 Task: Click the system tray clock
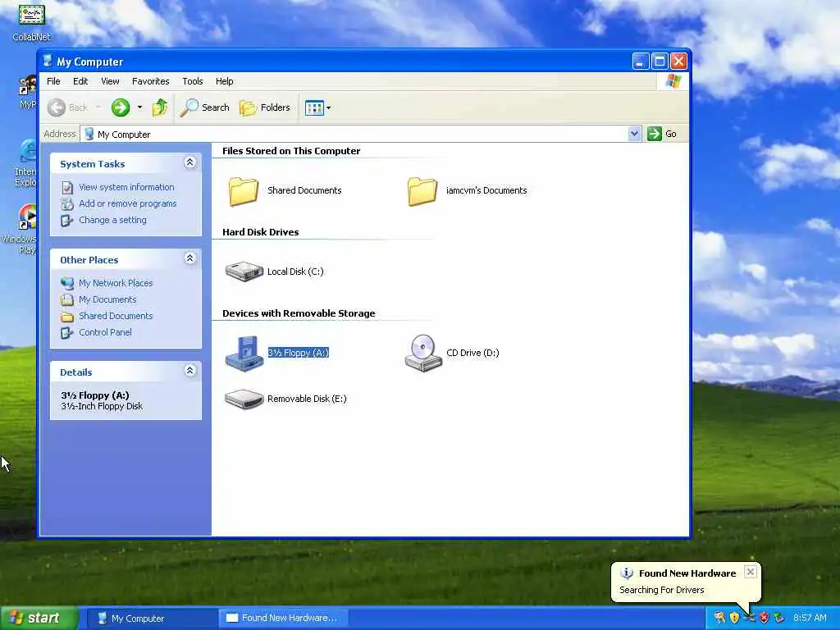tap(810, 618)
